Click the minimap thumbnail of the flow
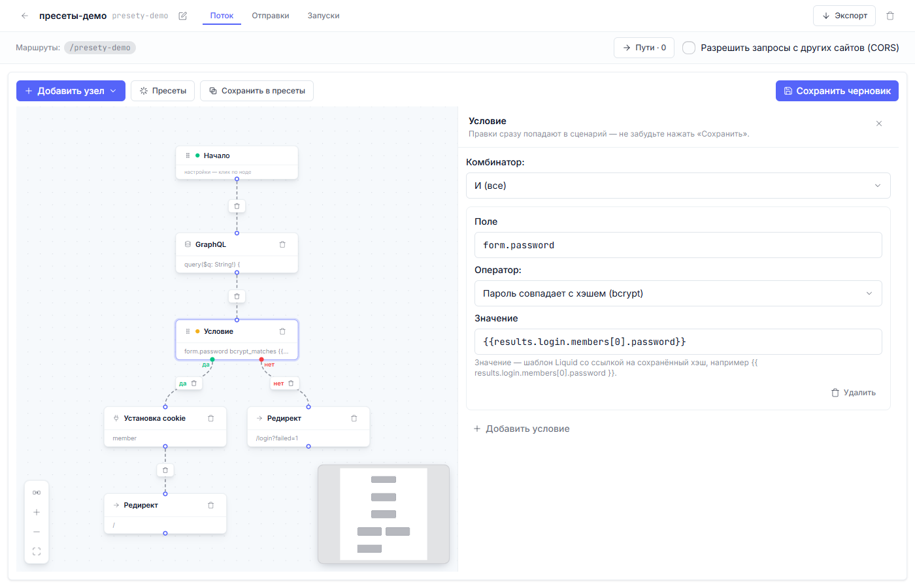Viewport: 915px width, 588px height. [x=384, y=514]
